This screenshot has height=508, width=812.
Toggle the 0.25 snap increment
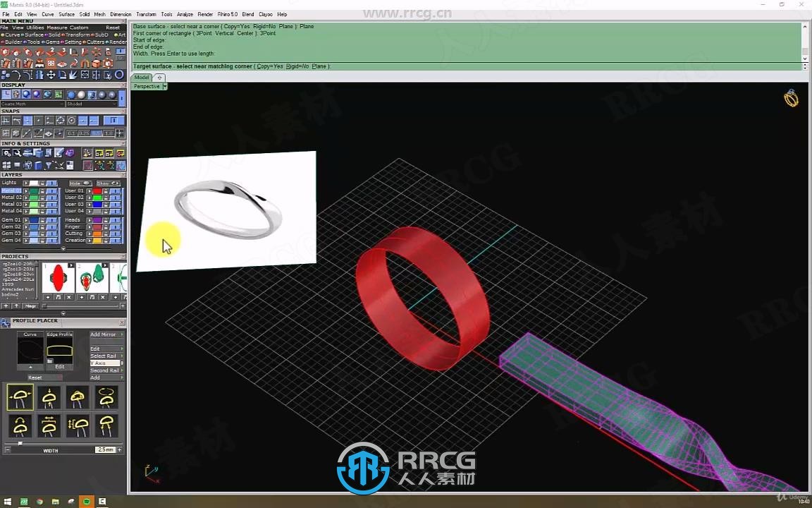(x=85, y=133)
